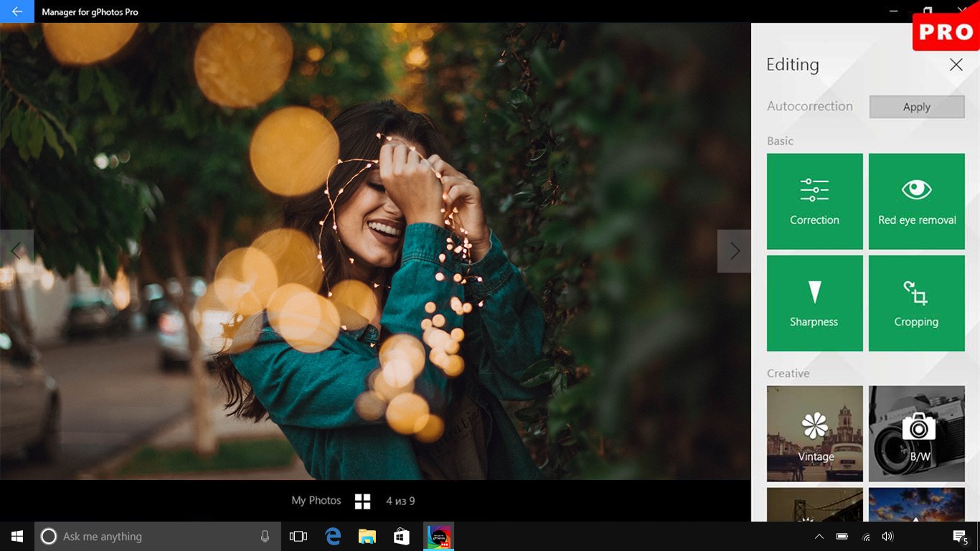Viewport: 980px width, 551px height.
Task: Open File Explorer from taskbar
Action: point(367,537)
